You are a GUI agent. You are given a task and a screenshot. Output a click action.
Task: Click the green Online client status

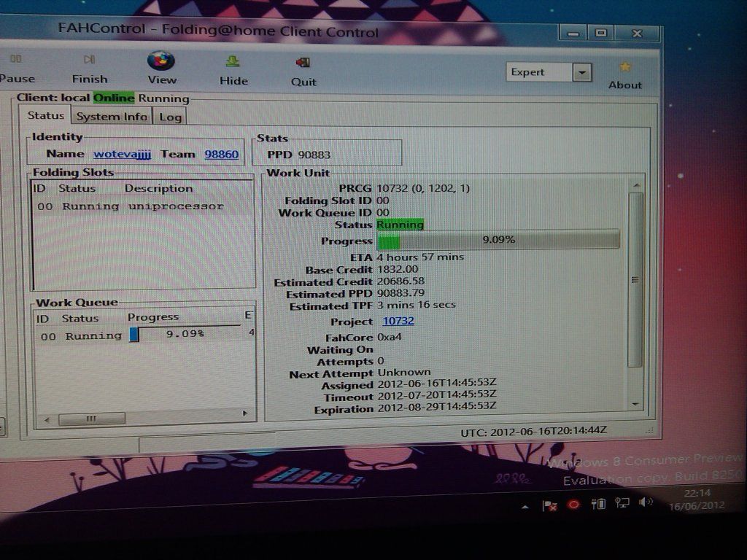click(113, 98)
